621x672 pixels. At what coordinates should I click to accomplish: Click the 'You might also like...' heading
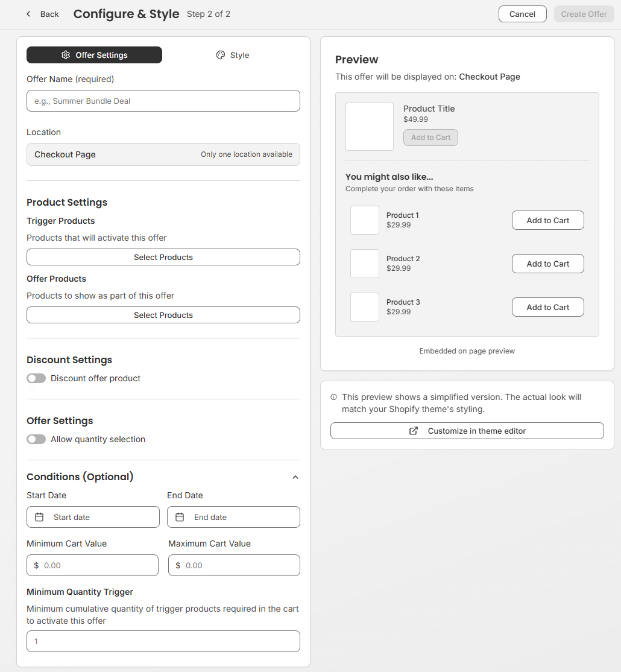(389, 177)
